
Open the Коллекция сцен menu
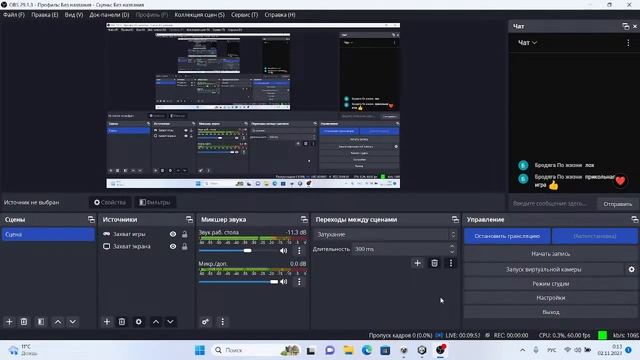[200, 15]
